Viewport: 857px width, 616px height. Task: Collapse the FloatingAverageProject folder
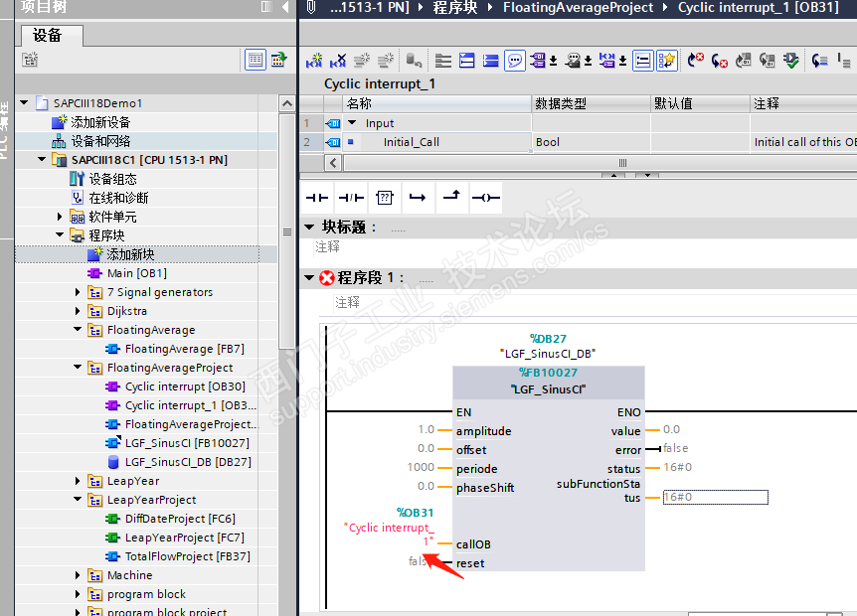pos(78,367)
